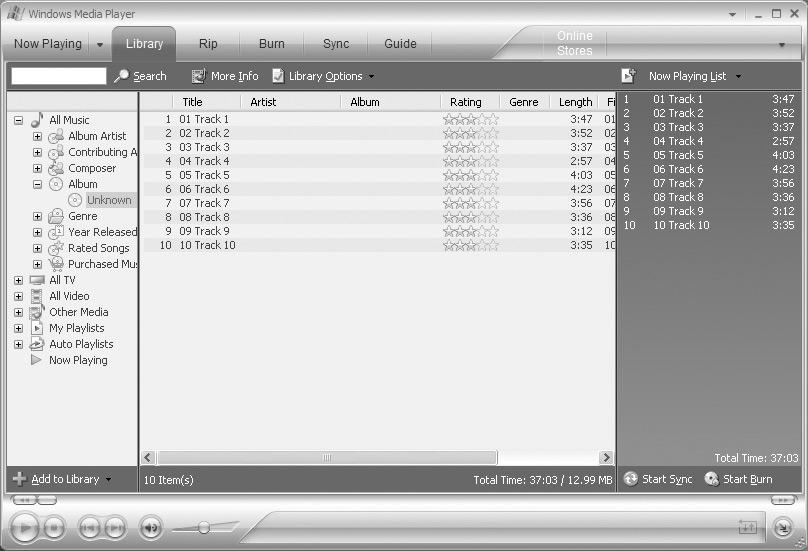Select the Genre tree icon
Viewport: 808px width, 551px height.
click(x=56, y=216)
